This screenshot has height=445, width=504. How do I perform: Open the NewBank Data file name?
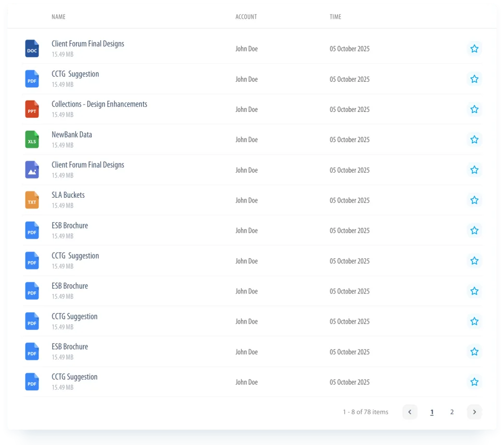72,135
